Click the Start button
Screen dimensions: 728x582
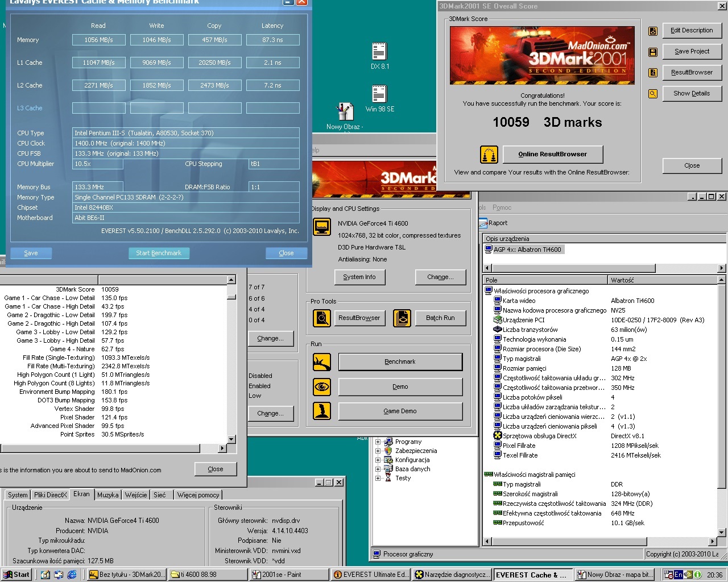(x=16, y=575)
